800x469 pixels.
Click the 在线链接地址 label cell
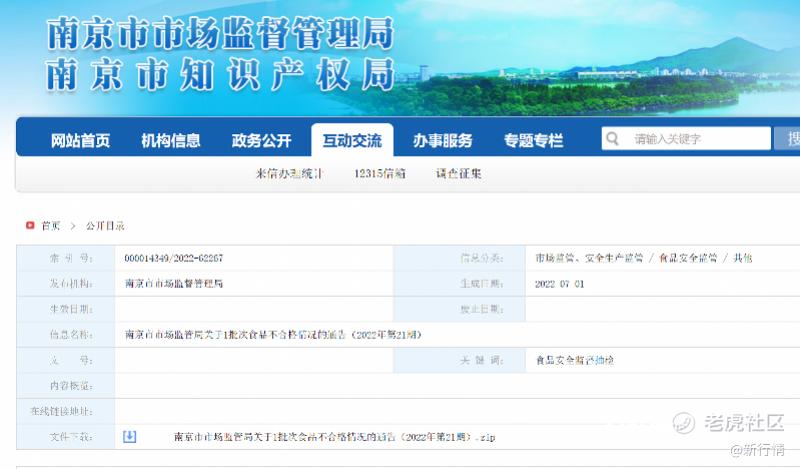point(66,411)
